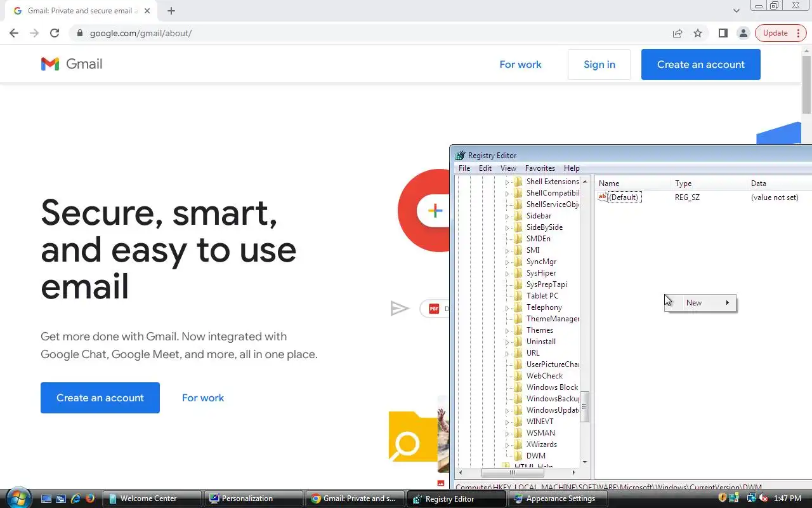
Task: Open the For work link below headline
Action: click(x=203, y=398)
